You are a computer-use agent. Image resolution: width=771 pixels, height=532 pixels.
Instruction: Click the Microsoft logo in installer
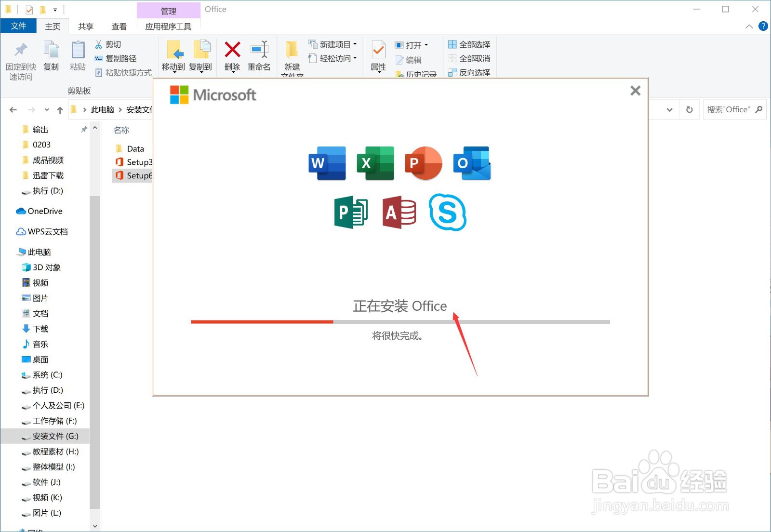(x=213, y=95)
